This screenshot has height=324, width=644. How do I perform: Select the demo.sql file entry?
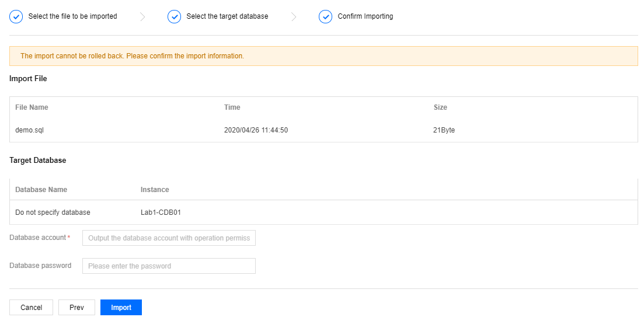tap(29, 130)
